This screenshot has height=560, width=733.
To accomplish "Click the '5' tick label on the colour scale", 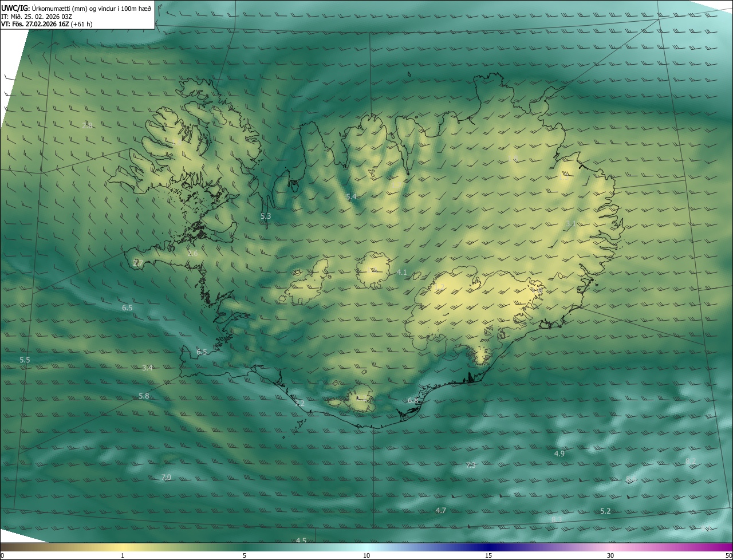I will pos(245,555).
